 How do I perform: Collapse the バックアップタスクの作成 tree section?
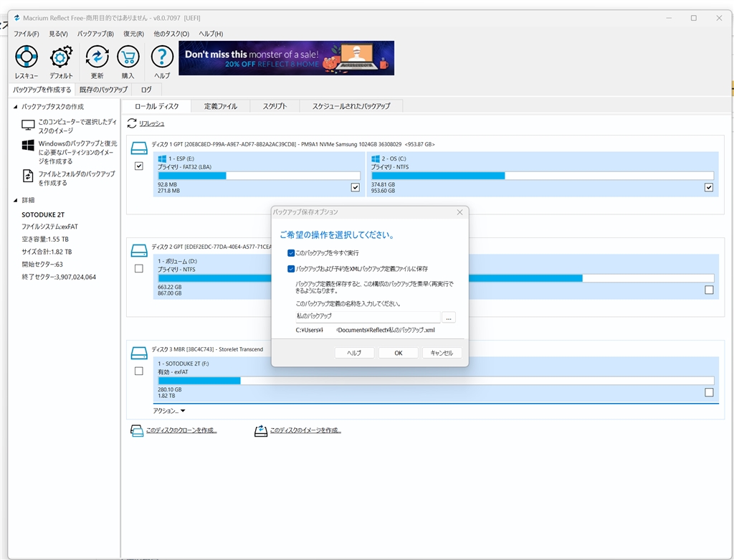coord(16,107)
